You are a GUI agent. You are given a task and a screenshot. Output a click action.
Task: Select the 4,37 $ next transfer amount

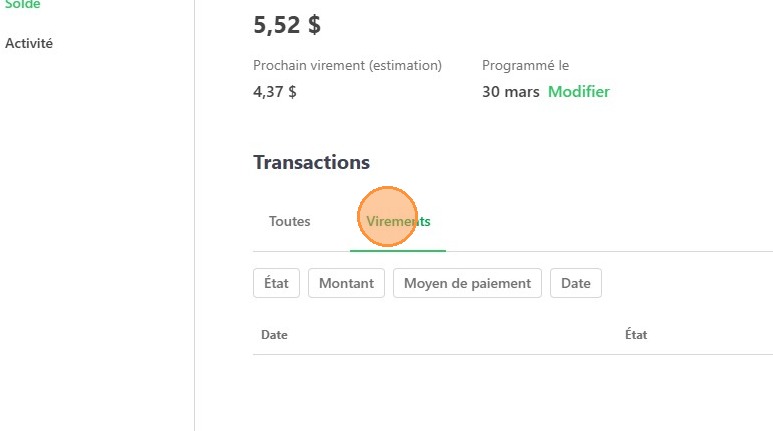tap(275, 92)
